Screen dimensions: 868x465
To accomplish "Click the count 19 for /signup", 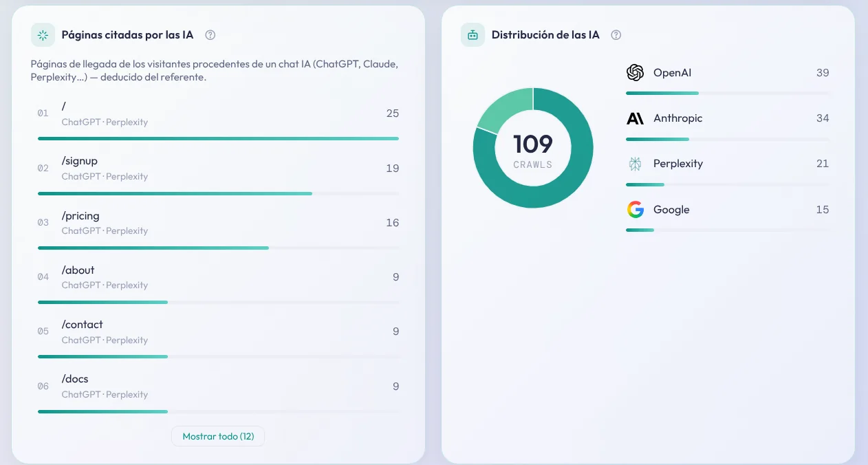I will 393,169.
